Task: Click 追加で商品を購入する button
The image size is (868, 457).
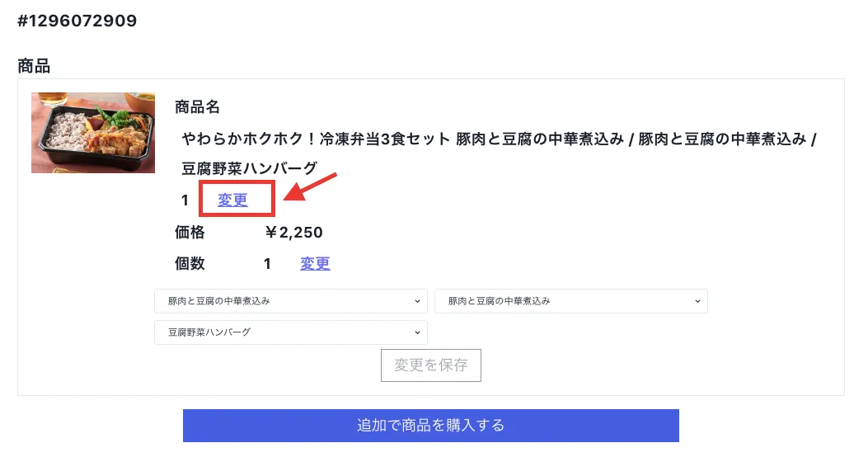Action: tap(430, 426)
